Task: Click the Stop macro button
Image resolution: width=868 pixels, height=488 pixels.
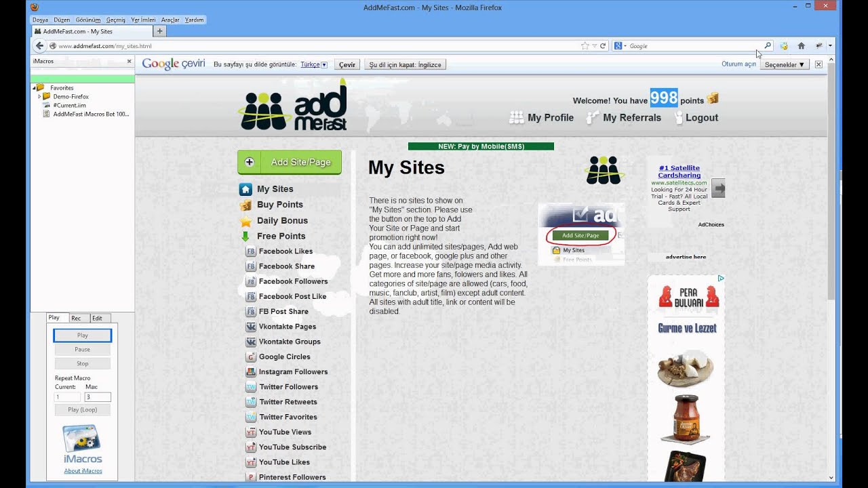Action: [x=82, y=363]
